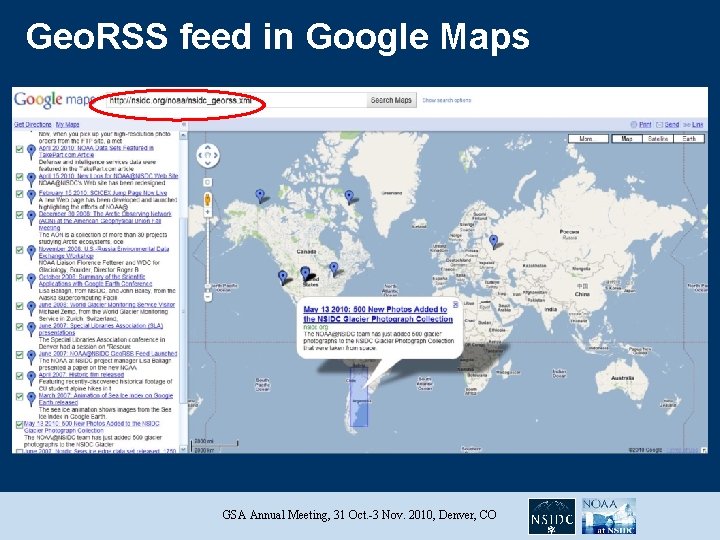Viewport: 720px width, 540px height.
Task: Click the zoom out minus button
Action: (208, 297)
